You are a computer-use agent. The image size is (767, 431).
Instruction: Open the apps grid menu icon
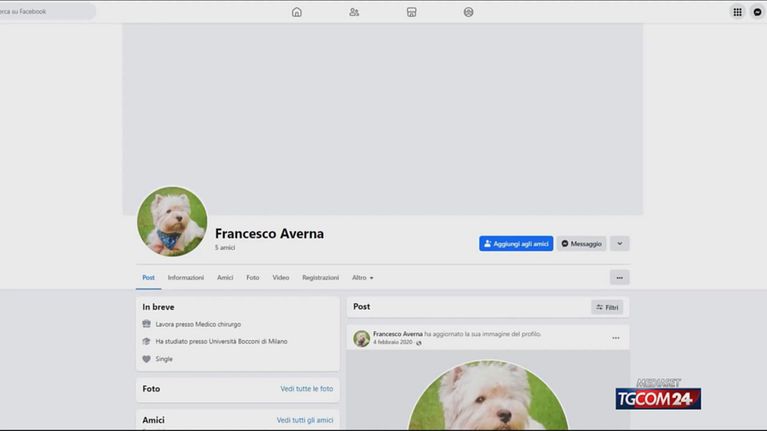[x=737, y=12]
